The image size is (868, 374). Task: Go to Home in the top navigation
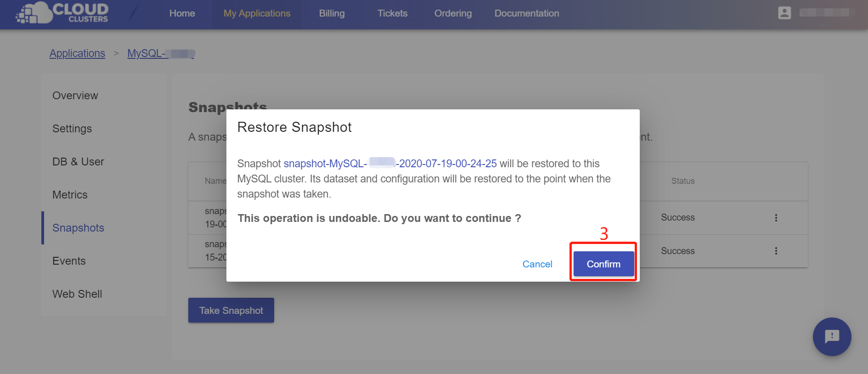click(x=182, y=13)
